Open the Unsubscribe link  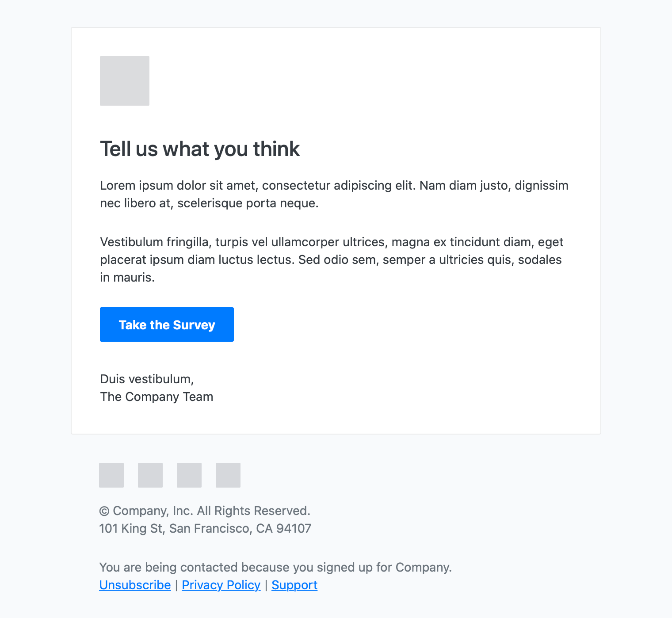click(x=135, y=585)
